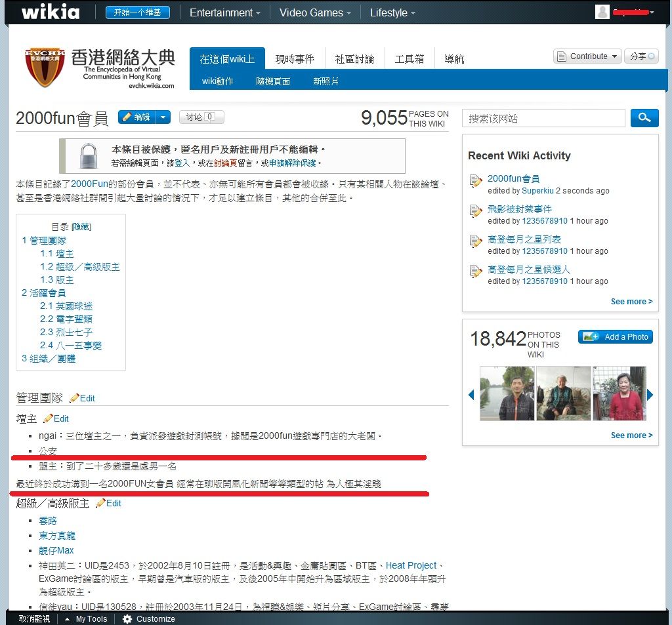The width and height of the screenshot is (672, 625).
Task: Expand the Contribute dropdown
Action: (x=587, y=56)
